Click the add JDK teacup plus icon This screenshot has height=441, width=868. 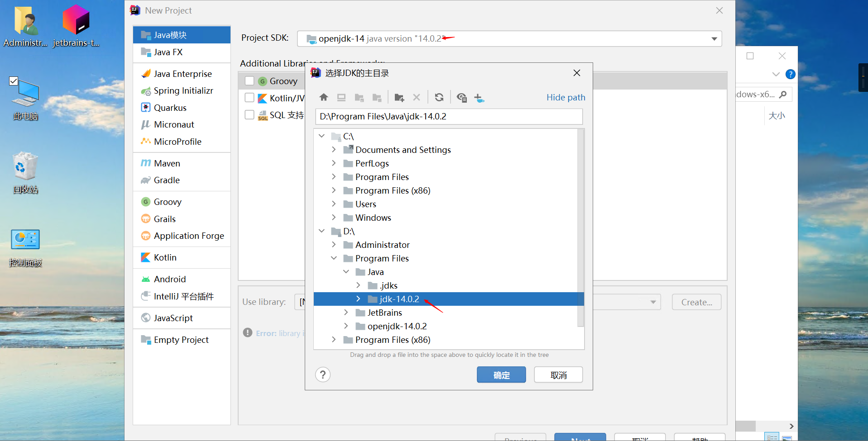click(479, 97)
